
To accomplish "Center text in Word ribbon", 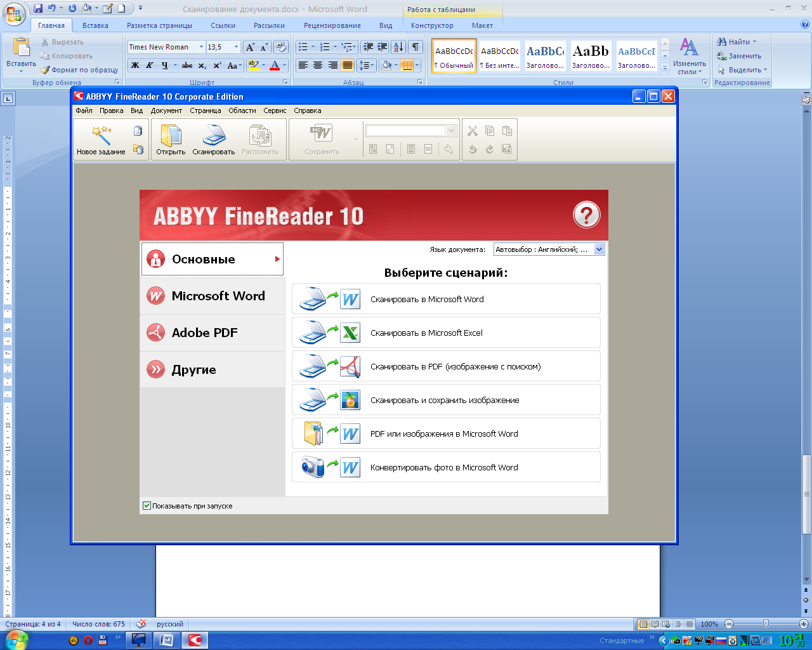I will [318, 65].
